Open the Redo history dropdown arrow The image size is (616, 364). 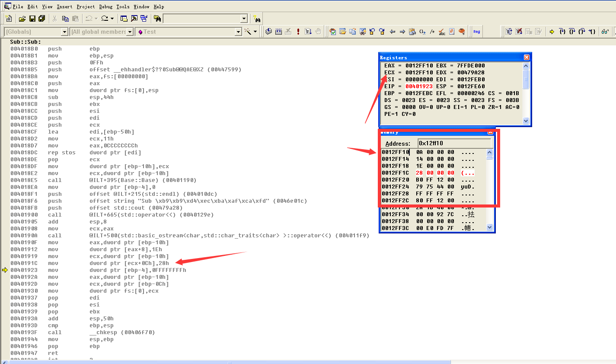tap(112, 19)
